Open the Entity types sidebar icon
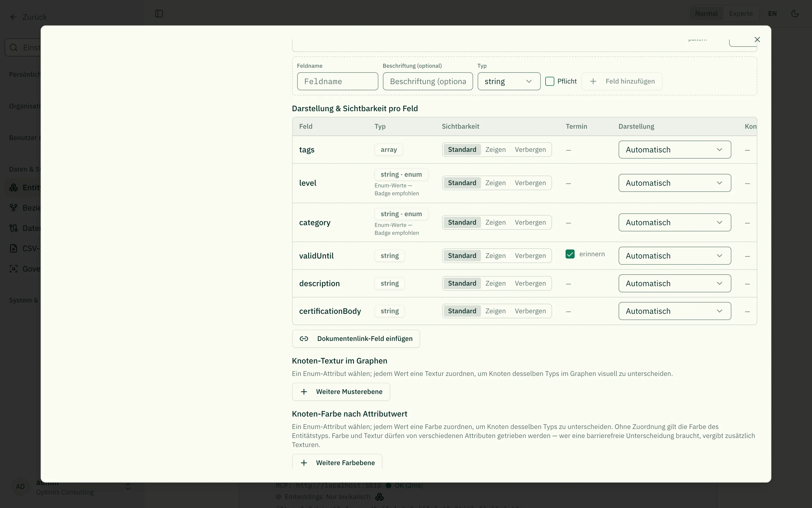The image size is (812, 508). click(x=14, y=187)
